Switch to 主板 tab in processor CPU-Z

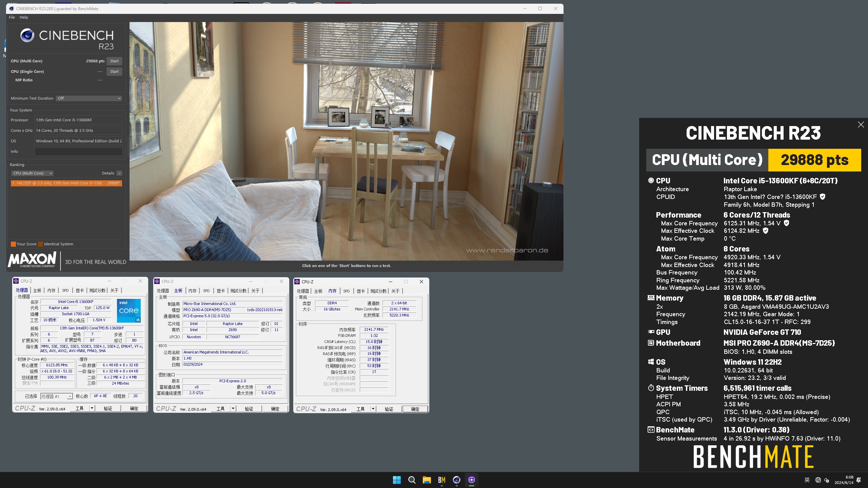coord(37,290)
